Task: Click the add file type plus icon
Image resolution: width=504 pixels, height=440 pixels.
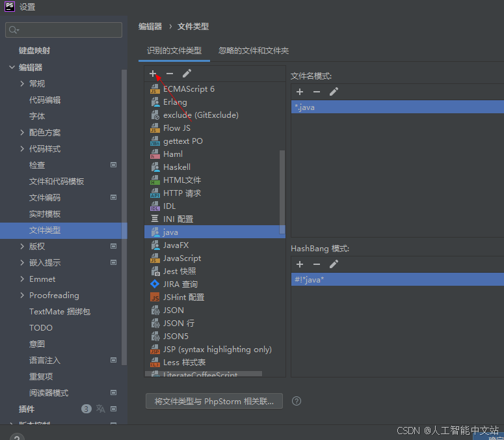Action: click(x=153, y=74)
